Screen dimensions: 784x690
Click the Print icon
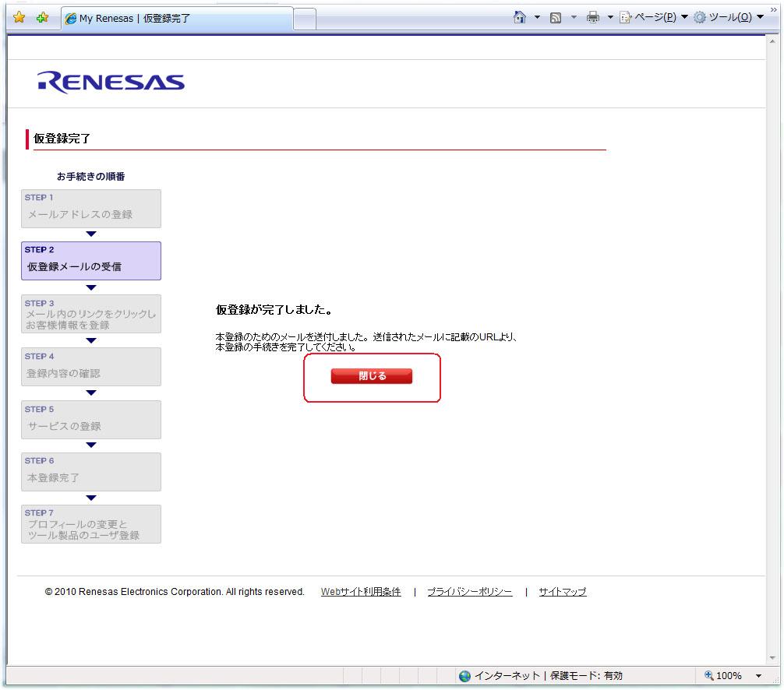[592, 18]
